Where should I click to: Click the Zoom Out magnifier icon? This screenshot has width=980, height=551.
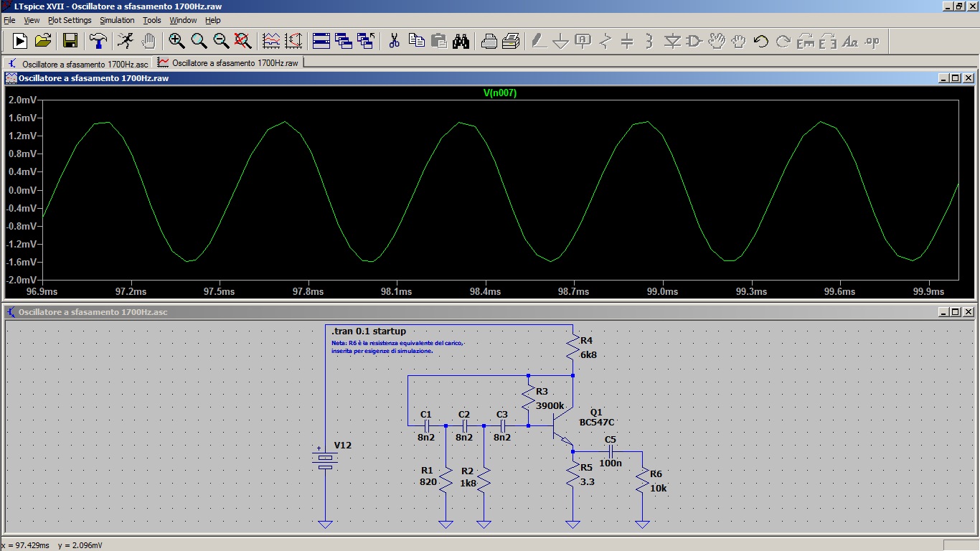click(x=221, y=41)
